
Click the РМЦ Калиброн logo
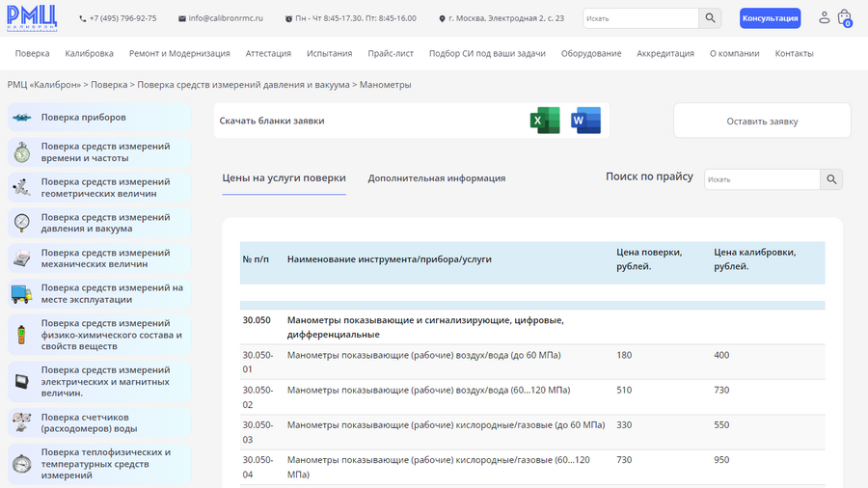33,17
